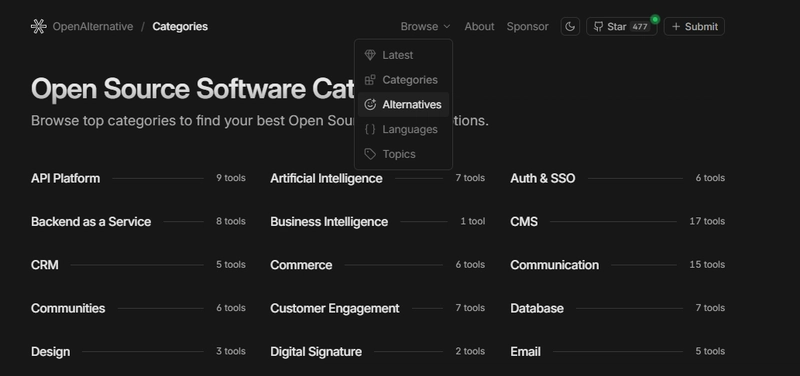The image size is (800, 376).
Task: Click the plus icon in the Submit button
Action: pos(676,27)
